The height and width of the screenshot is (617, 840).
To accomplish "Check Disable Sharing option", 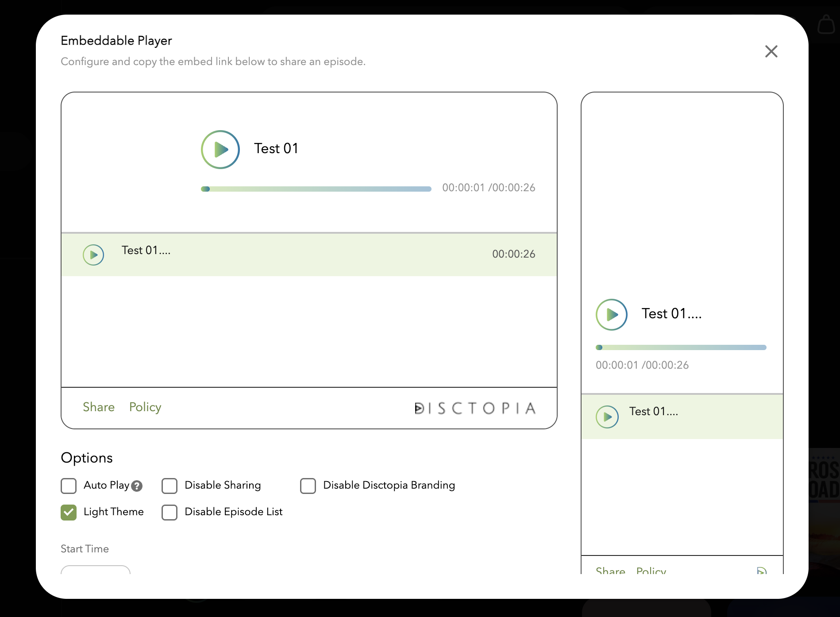I will (170, 486).
